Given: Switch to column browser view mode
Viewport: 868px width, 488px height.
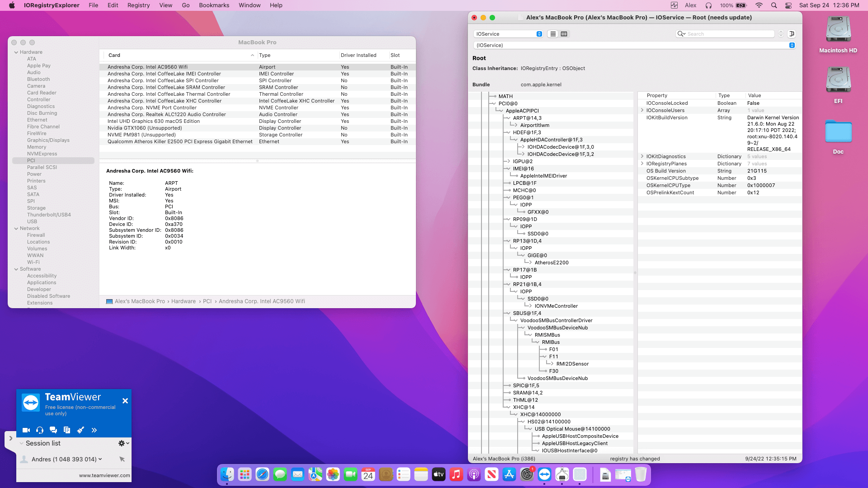Looking at the screenshot, I should coord(564,34).
